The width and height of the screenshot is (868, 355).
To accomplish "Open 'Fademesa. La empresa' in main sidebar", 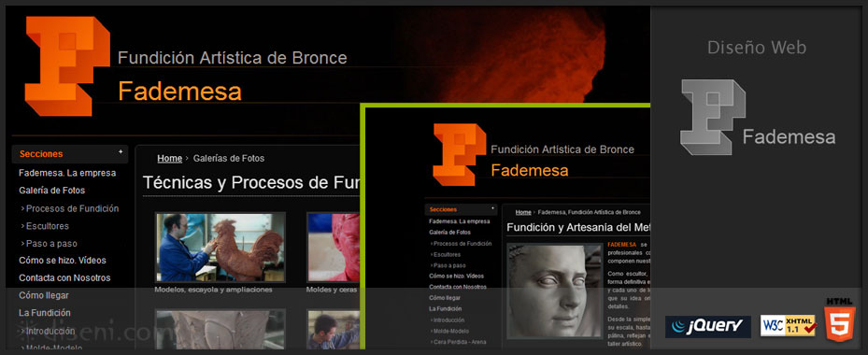I will click(67, 173).
